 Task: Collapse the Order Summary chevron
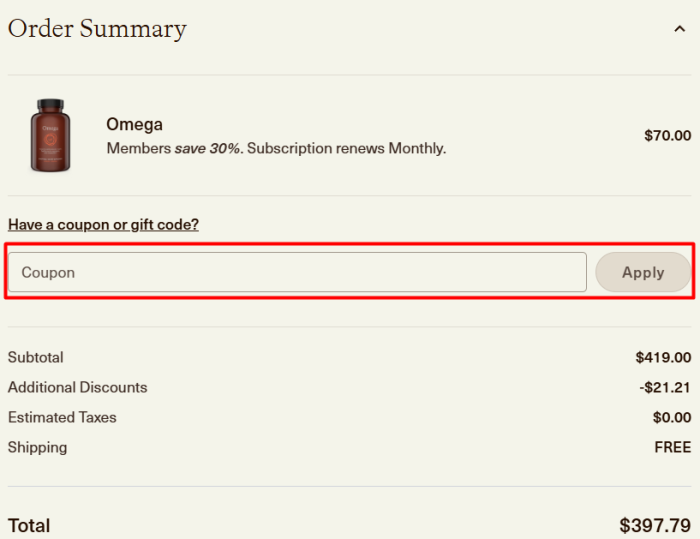click(680, 29)
